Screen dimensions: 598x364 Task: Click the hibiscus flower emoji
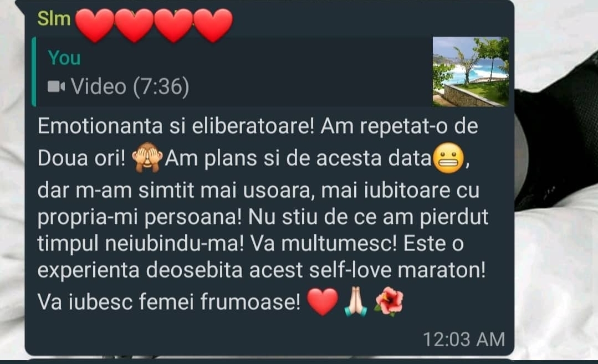point(389,301)
